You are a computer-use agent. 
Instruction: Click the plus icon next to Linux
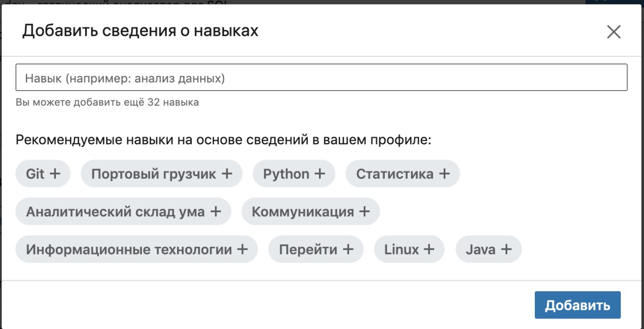[x=429, y=249]
